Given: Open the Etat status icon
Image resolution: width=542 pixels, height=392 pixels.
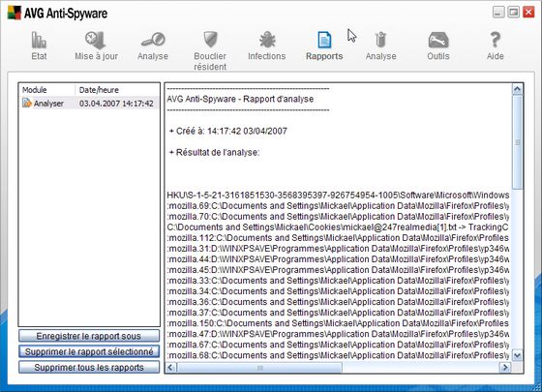Looking at the screenshot, I should 39,40.
